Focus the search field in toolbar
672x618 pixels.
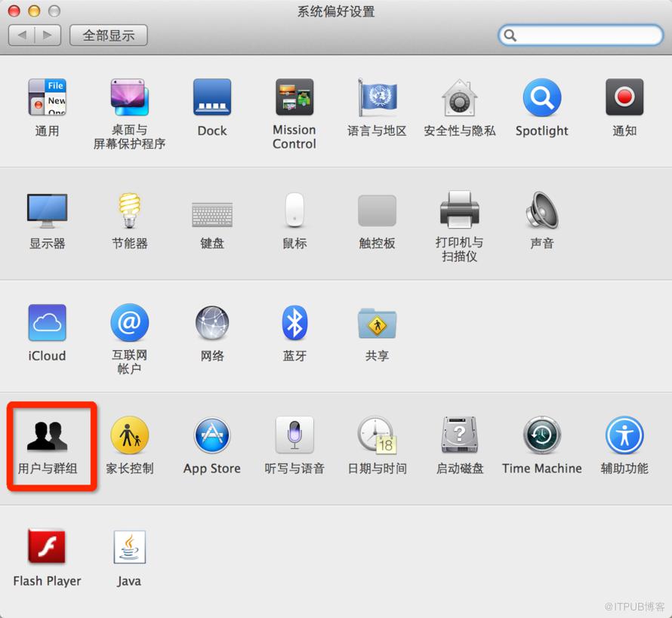coord(581,35)
